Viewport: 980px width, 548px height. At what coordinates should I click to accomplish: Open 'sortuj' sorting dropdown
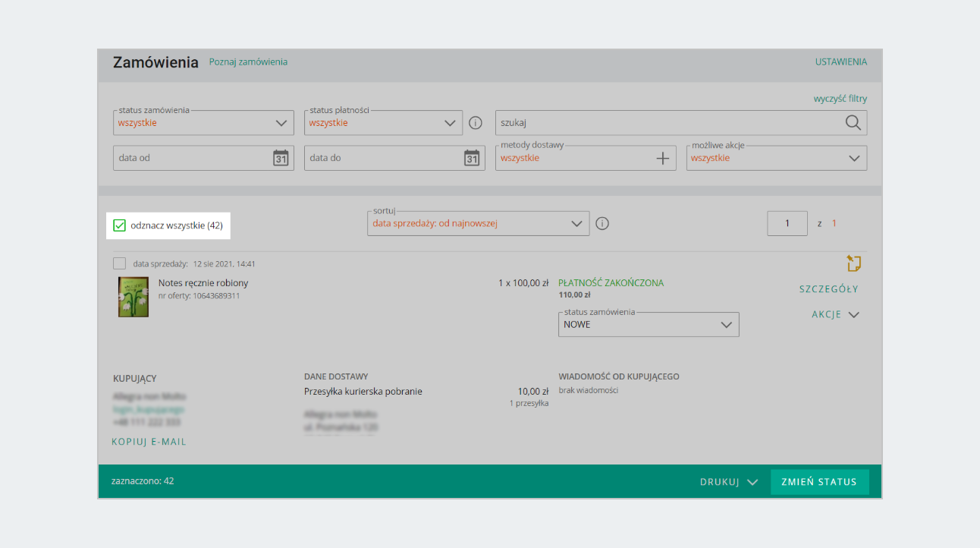pyautogui.click(x=478, y=224)
